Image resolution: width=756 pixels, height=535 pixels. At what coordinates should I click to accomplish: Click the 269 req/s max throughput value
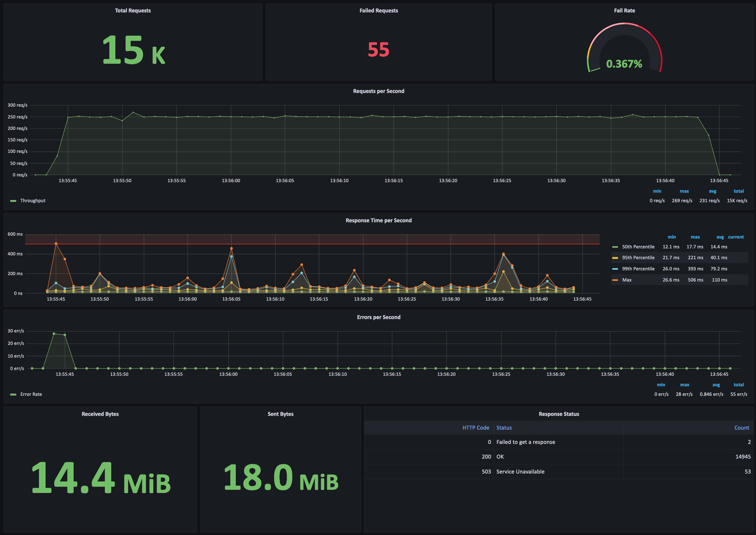tap(682, 201)
